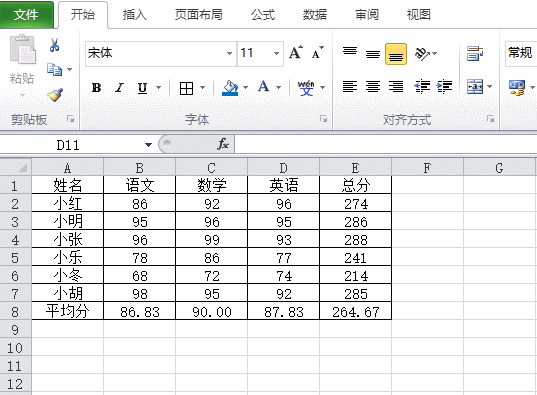
Task: Switch to the 数据 tab
Action: click(x=314, y=15)
